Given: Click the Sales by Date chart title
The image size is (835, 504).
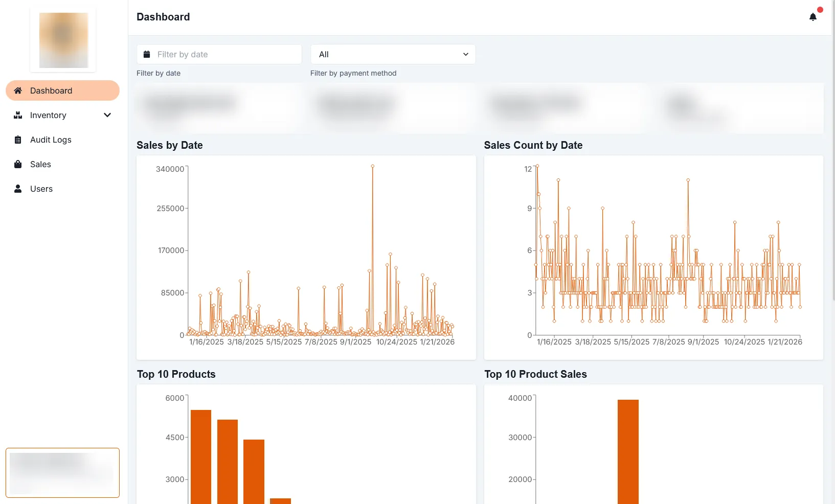Looking at the screenshot, I should [x=170, y=145].
